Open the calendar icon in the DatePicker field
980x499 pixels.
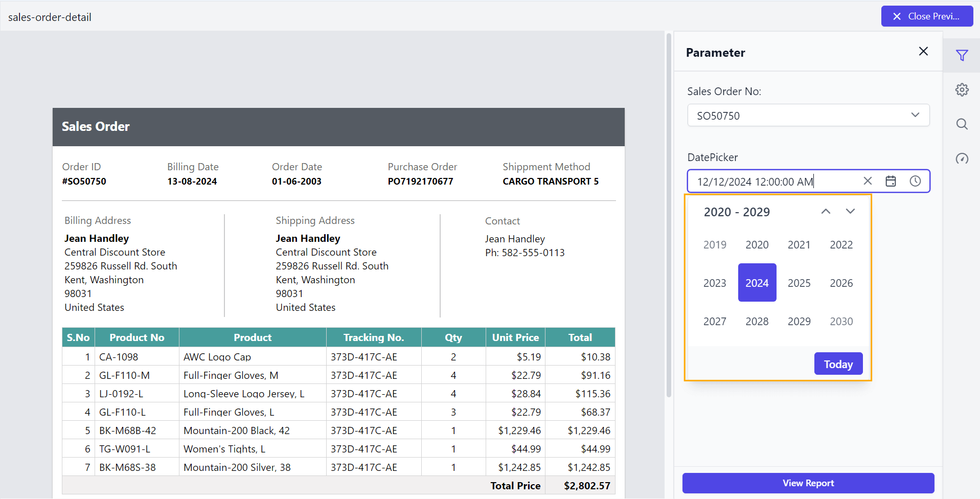coord(891,181)
